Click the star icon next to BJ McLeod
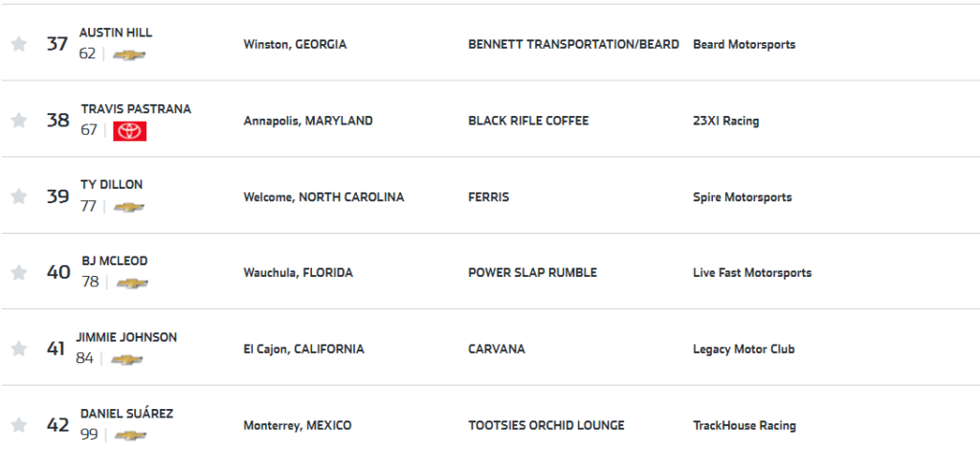This screenshot has height=453, width=980. (18, 273)
